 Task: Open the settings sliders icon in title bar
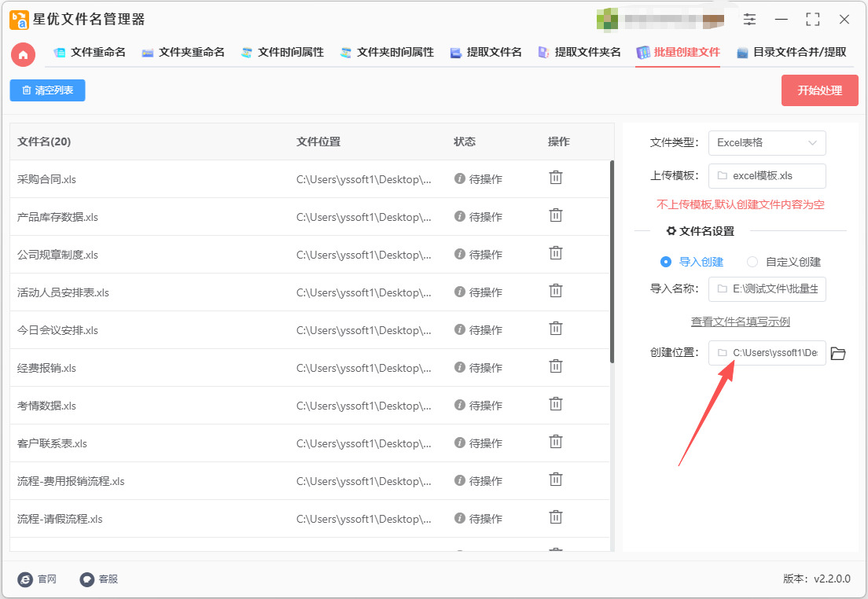749,20
